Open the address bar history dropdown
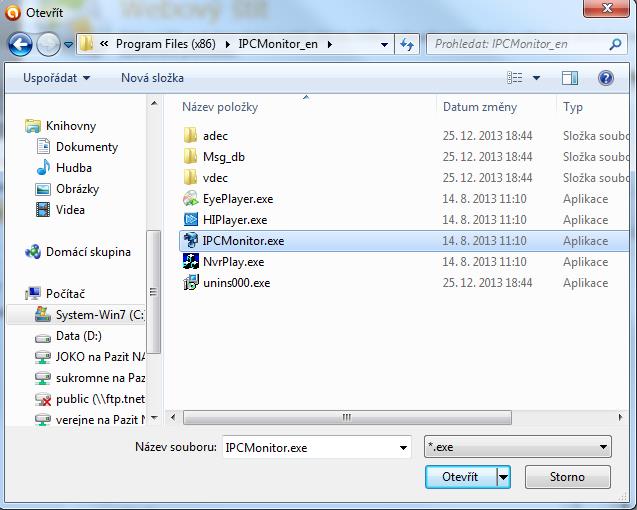 point(384,45)
